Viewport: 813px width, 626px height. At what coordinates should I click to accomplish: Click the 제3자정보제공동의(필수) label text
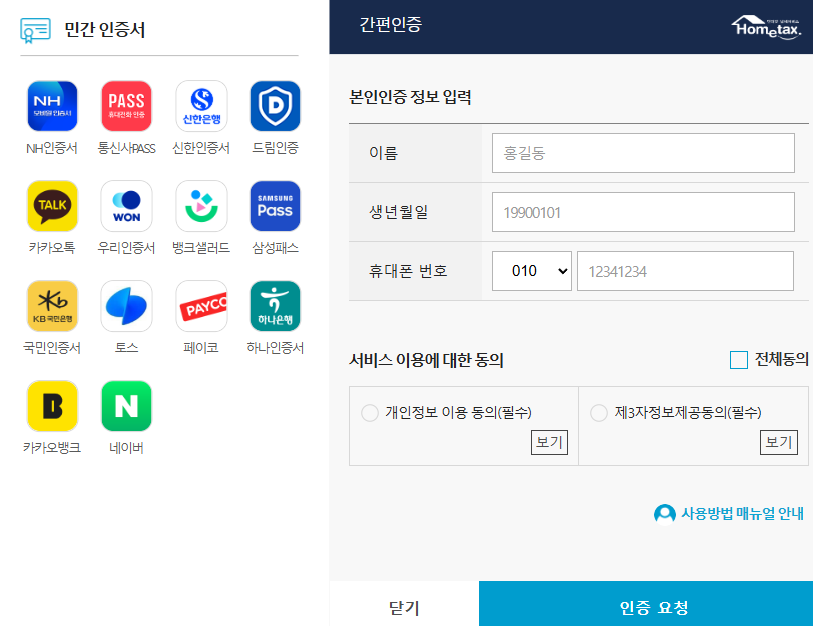[688, 412]
